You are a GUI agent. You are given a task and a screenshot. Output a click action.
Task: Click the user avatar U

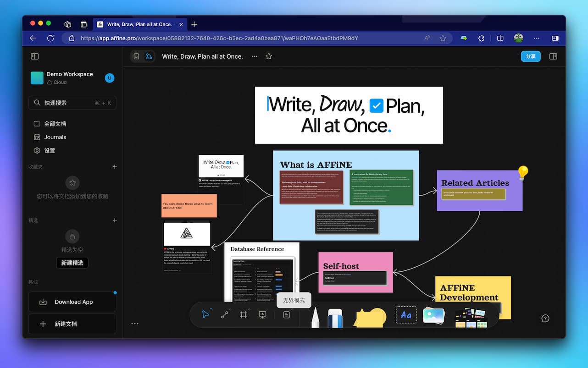[109, 78]
